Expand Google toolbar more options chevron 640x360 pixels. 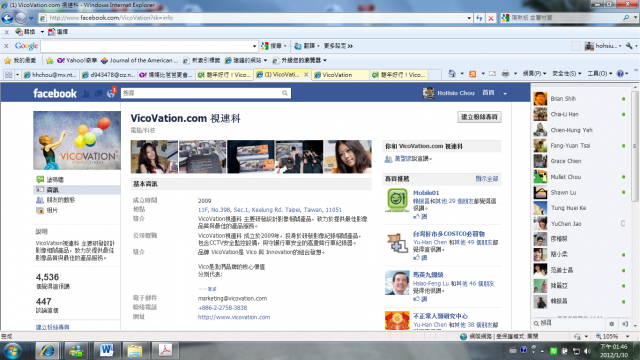(350, 46)
